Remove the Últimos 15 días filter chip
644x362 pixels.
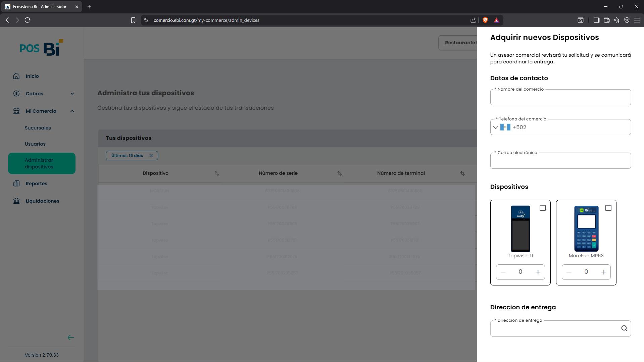click(x=151, y=156)
